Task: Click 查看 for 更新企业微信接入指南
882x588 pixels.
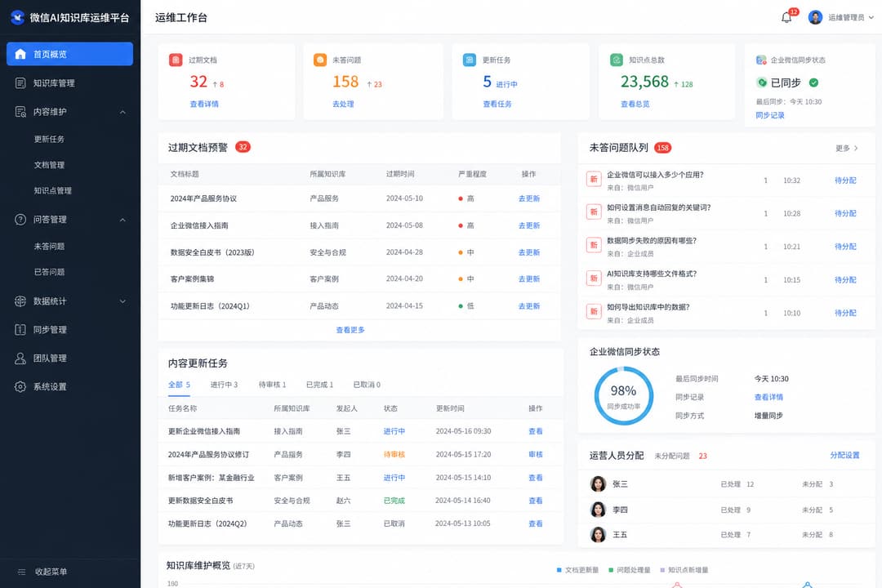Action: point(536,431)
